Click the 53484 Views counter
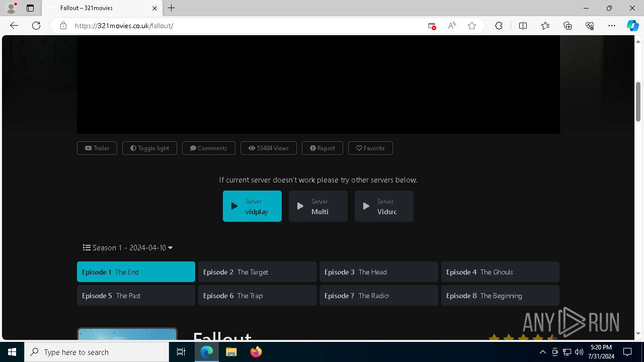This screenshot has height=362, width=644. point(269,148)
